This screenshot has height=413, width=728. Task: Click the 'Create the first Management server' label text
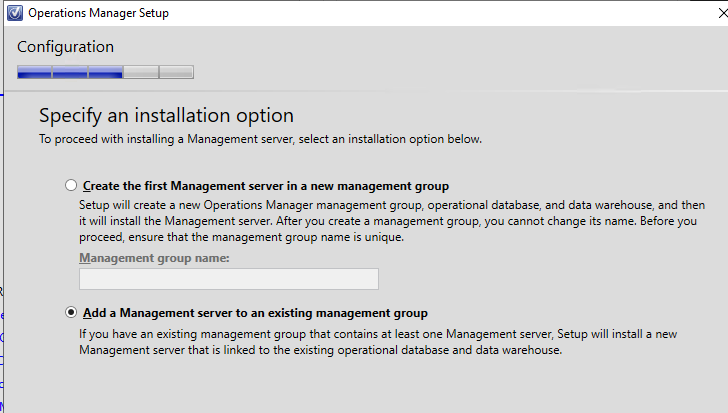pyautogui.click(x=266, y=186)
